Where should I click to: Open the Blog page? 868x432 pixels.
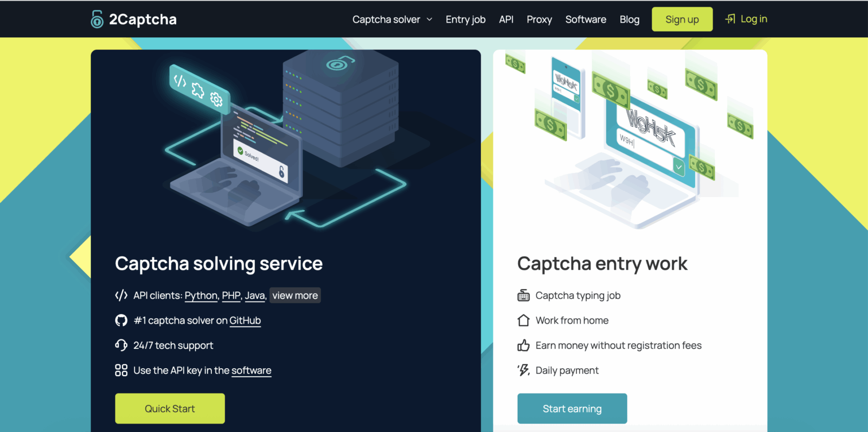[630, 19]
